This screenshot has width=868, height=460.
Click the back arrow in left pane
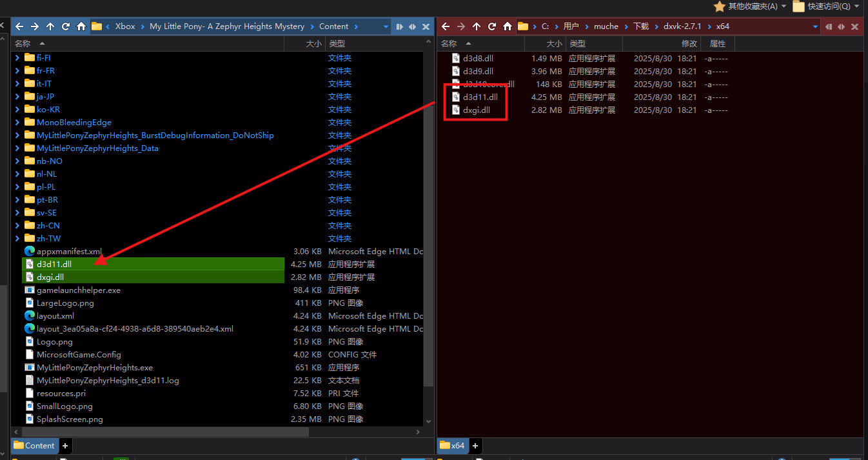19,26
